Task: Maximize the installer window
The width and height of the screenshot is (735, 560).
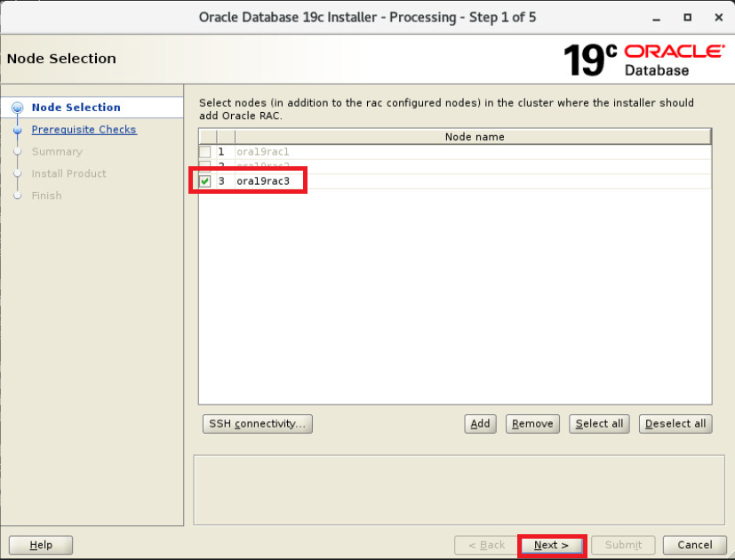Action: click(x=687, y=18)
